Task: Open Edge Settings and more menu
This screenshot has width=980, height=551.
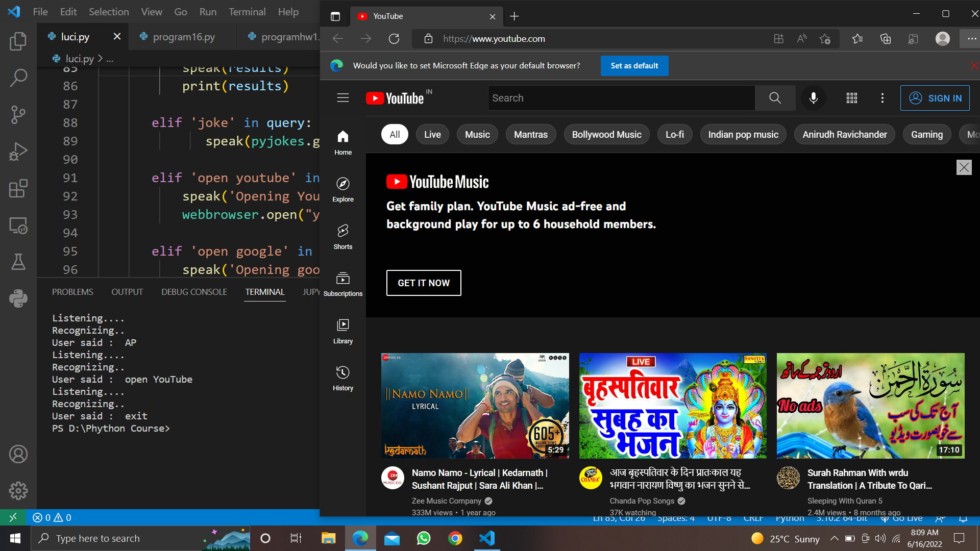Action: (971, 39)
